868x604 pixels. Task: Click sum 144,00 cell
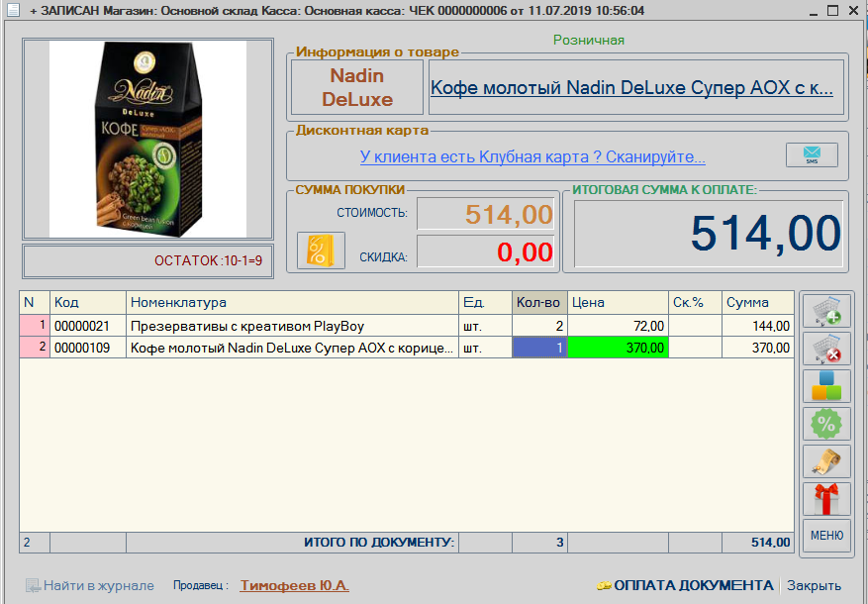pyautogui.click(x=758, y=326)
